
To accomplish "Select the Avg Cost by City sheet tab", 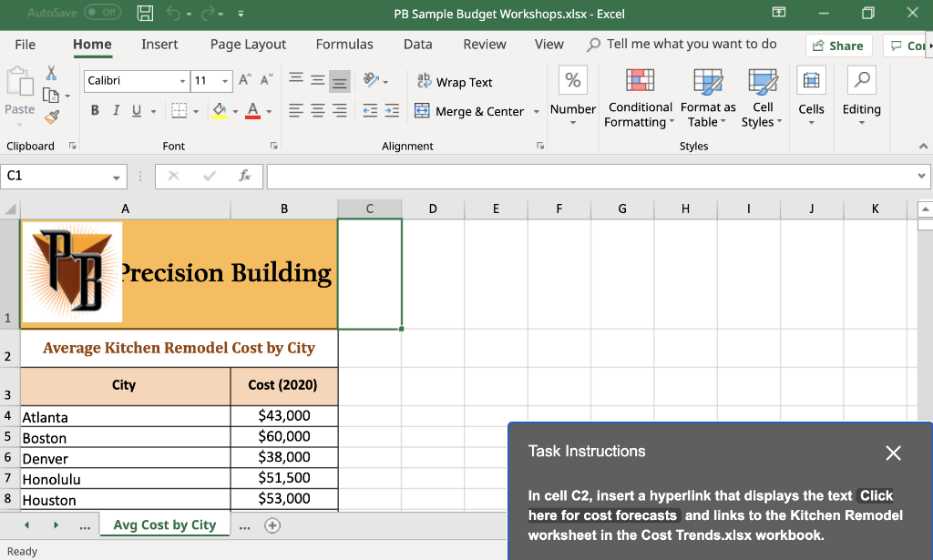I will pyautogui.click(x=164, y=524).
